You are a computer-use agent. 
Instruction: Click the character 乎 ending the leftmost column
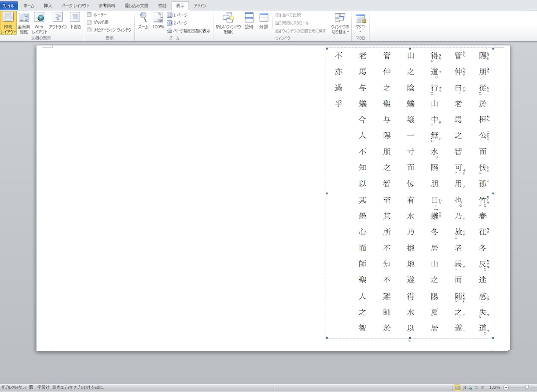(x=338, y=104)
